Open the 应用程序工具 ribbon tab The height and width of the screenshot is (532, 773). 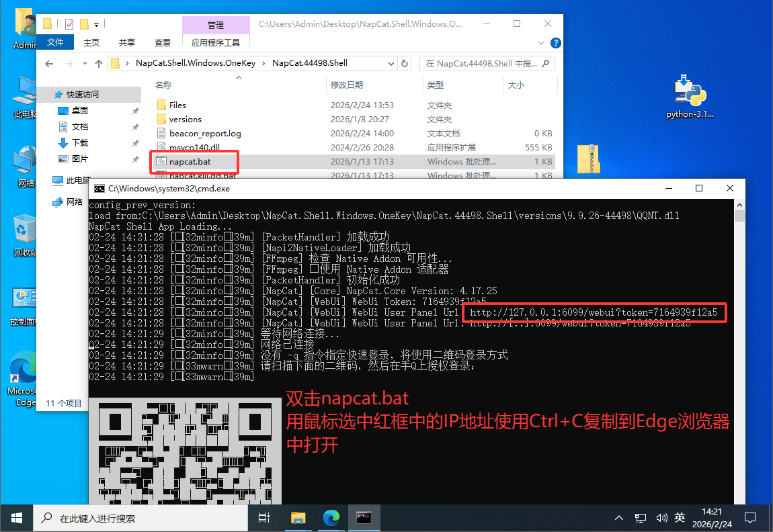(x=216, y=42)
